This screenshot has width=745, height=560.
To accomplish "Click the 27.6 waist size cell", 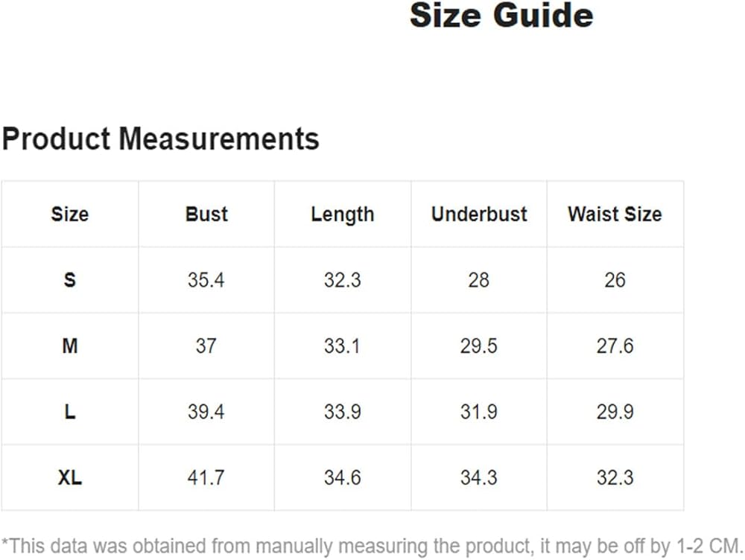I will coord(615,346).
